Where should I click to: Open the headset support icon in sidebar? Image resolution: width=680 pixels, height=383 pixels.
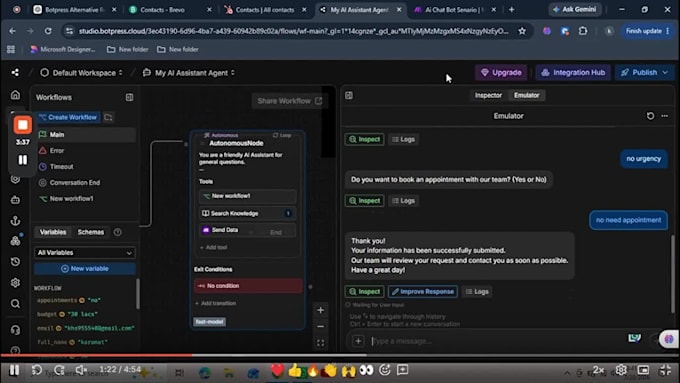click(15, 330)
